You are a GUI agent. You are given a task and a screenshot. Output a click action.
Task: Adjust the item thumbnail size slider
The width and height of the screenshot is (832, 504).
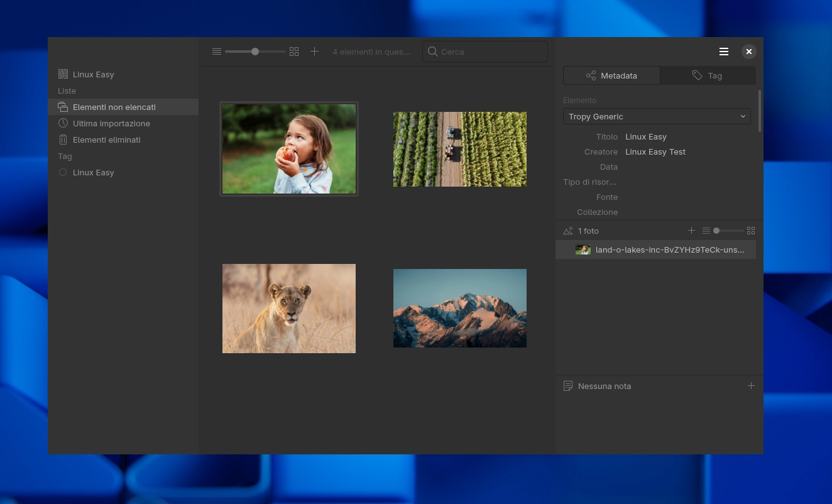pos(255,52)
